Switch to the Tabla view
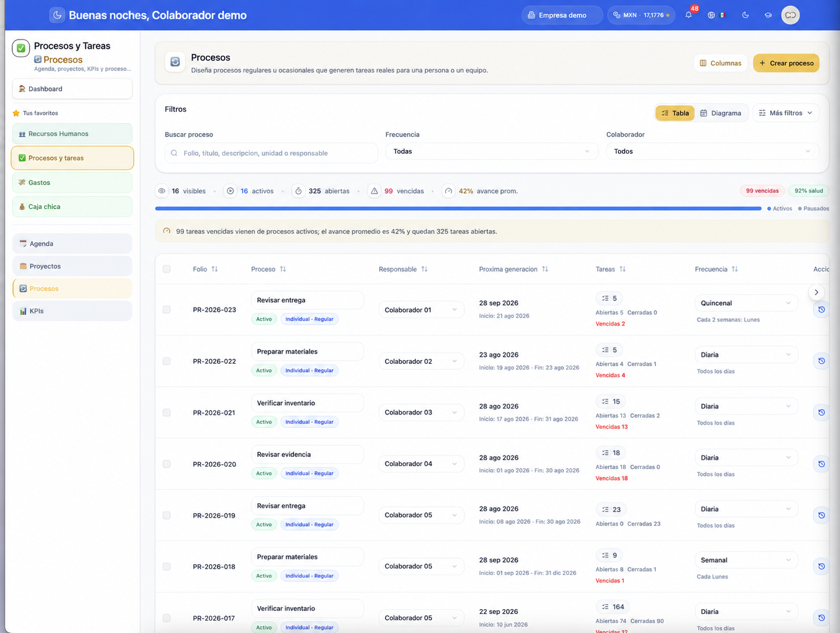The width and height of the screenshot is (840, 633). [x=675, y=113]
